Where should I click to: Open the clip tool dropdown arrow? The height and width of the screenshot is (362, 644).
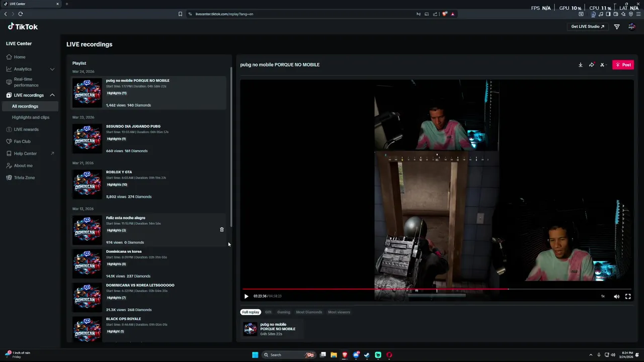[x=606, y=65]
